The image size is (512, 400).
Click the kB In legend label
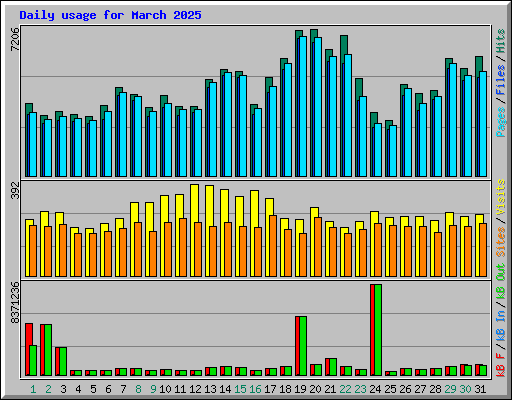click(x=501, y=326)
